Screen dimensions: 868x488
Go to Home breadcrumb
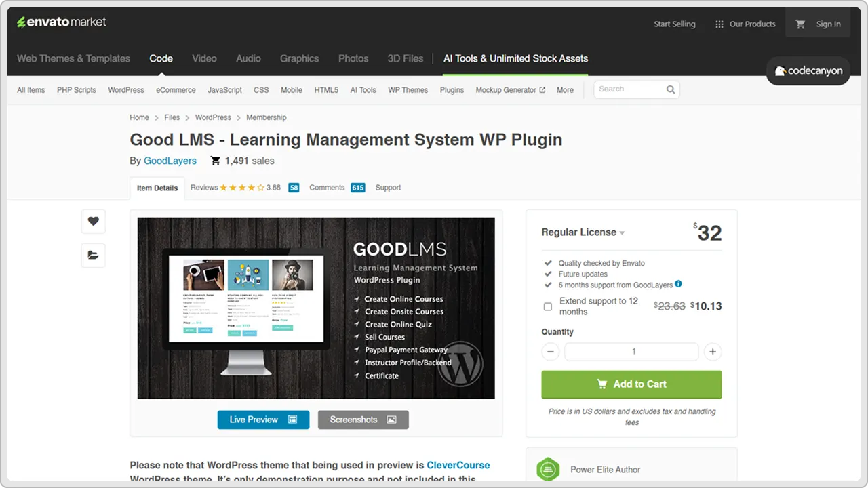point(139,118)
